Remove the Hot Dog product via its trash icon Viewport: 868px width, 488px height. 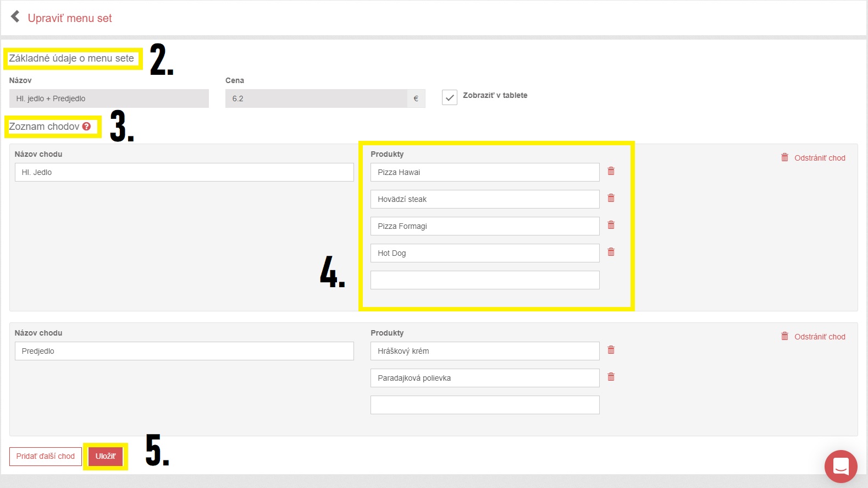coord(611,252)
